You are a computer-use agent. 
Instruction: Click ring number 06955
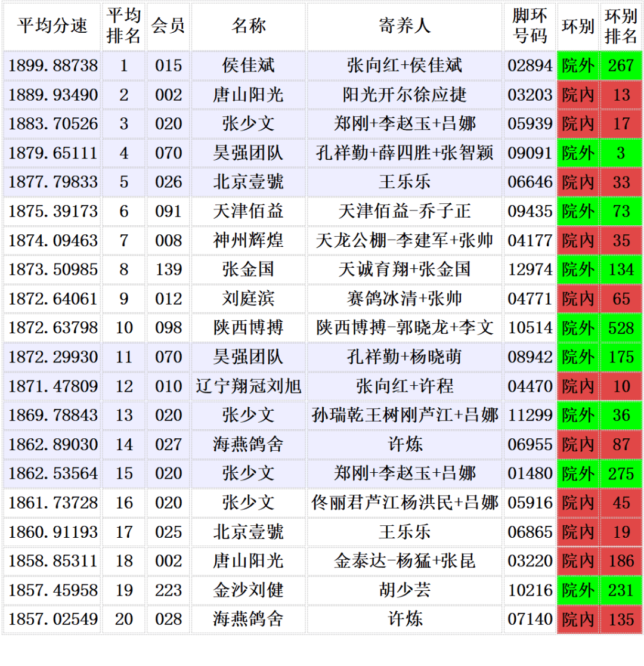[530, 445]
